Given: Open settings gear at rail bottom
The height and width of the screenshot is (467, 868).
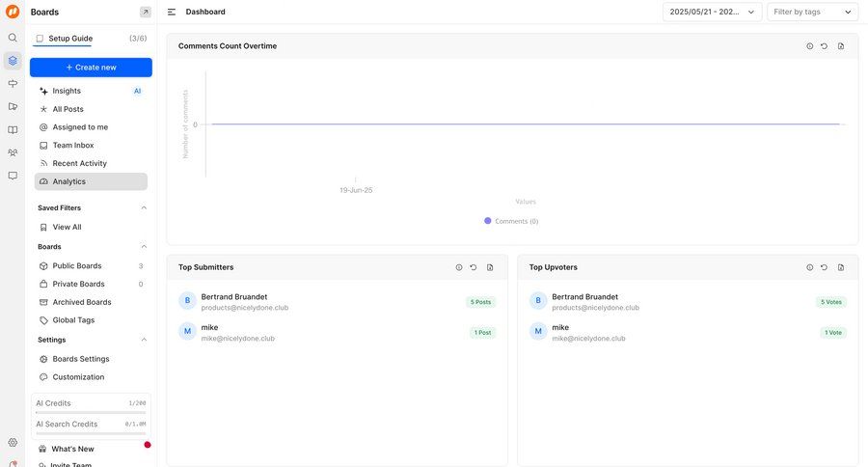Looking at the screenshot, I should 13,442.
